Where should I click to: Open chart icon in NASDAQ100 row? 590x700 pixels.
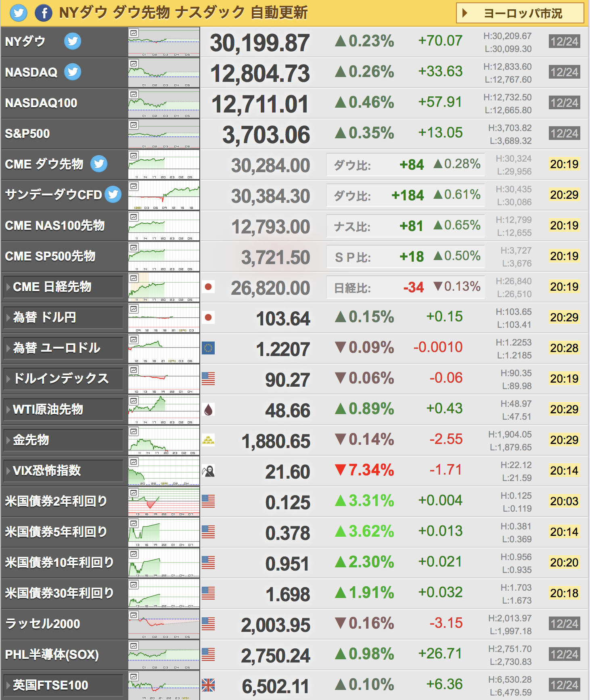[134, 94]
